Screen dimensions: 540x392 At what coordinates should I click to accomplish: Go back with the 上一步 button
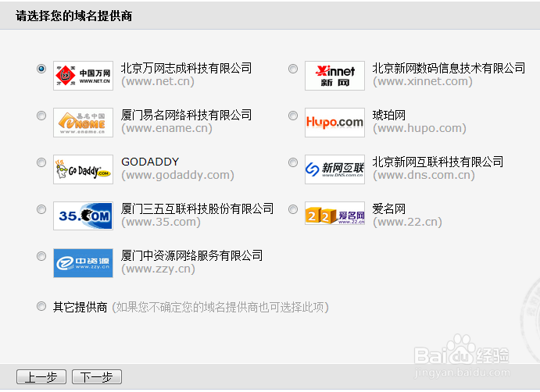point(41,377)
